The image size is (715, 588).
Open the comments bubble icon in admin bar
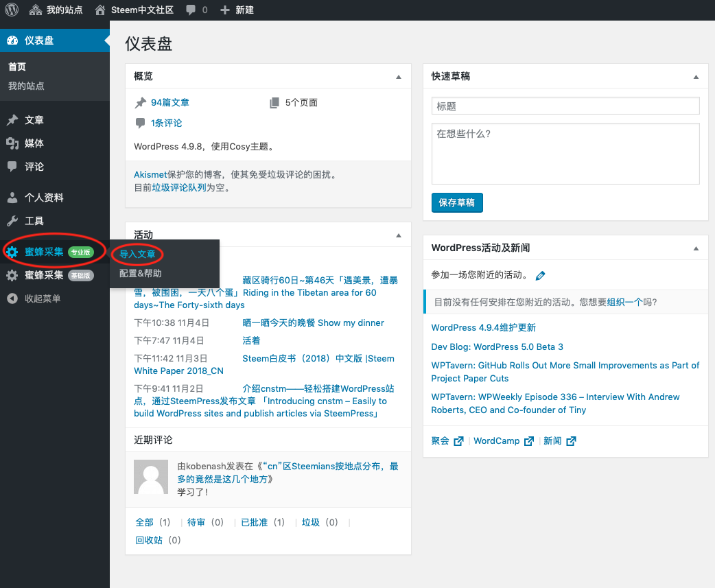[191, 10]
